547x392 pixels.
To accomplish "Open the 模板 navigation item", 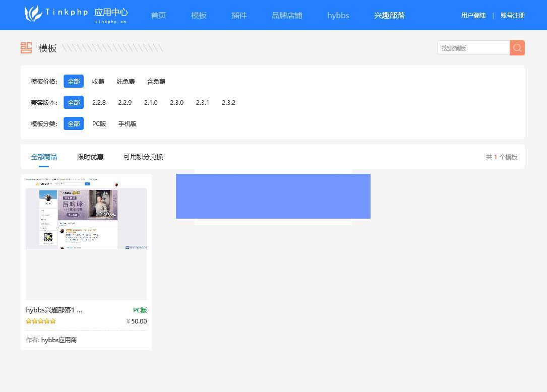I will (x=199, y=15).
